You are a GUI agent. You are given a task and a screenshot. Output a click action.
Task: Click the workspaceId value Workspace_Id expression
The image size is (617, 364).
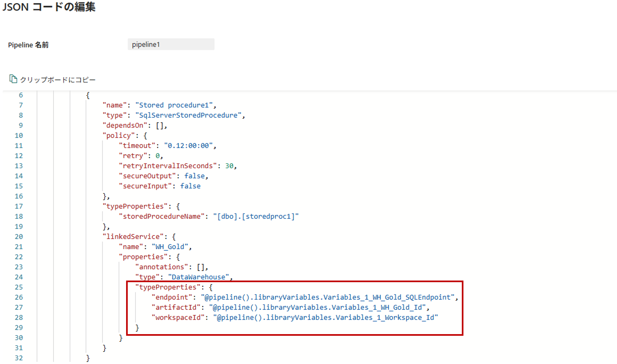pyautogui.click(x=325, y=318)
